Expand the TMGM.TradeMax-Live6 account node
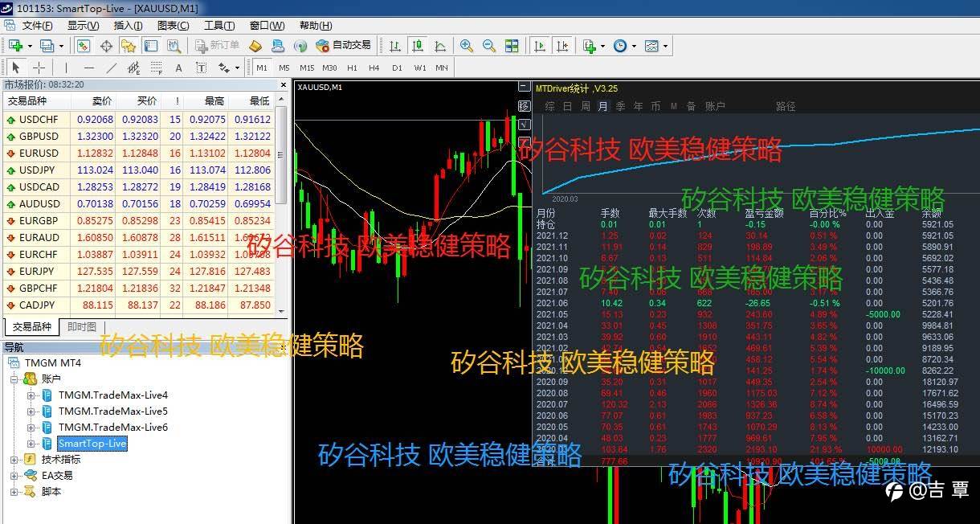This screenshot has height=524, width=980. pos(31,428)
